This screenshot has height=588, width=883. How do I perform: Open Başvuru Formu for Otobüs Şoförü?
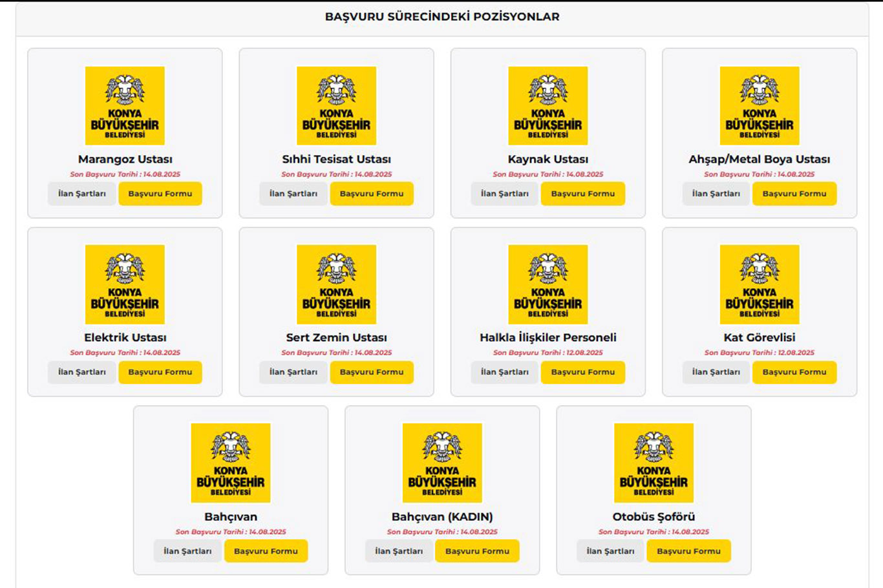(689, 551)
